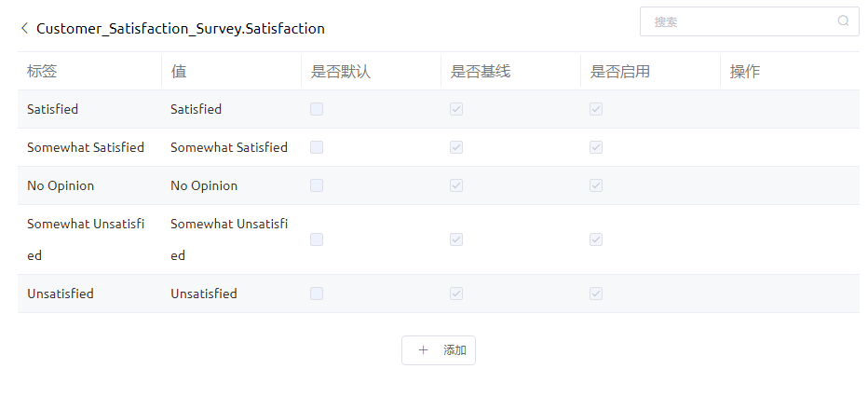
Task: Click the plus icon on 添加 button
Action: pos(423,350)
